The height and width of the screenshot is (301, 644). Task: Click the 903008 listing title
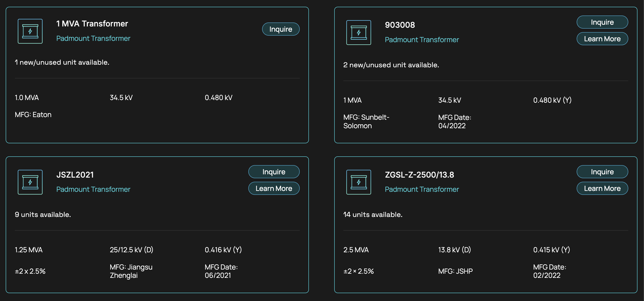point(400,25)
